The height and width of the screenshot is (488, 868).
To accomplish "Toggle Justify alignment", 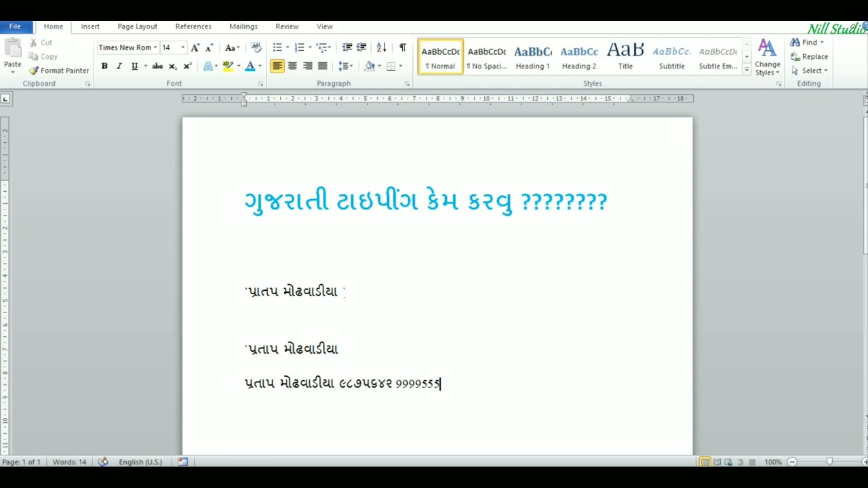I will (x=322, y=66).
